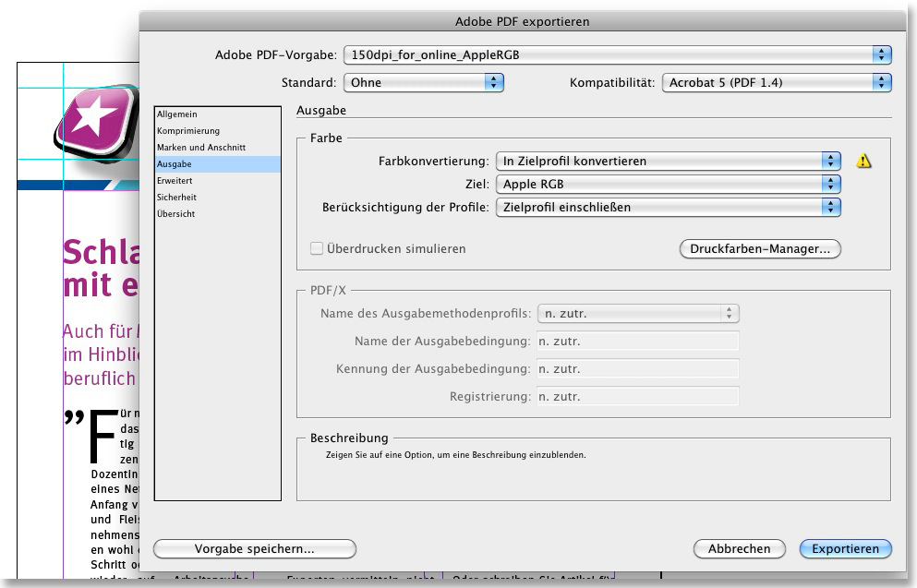This screenshot has height=588, width=917.
Task: Select Erweitert in the category list
Action: (x=218, y=181)
